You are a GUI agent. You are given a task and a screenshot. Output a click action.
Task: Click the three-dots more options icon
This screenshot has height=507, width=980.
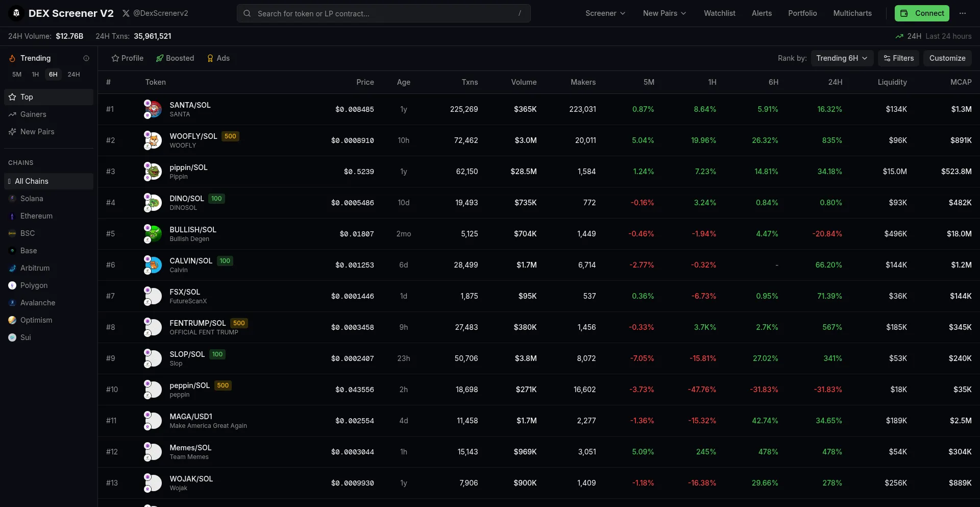point(963,13)
